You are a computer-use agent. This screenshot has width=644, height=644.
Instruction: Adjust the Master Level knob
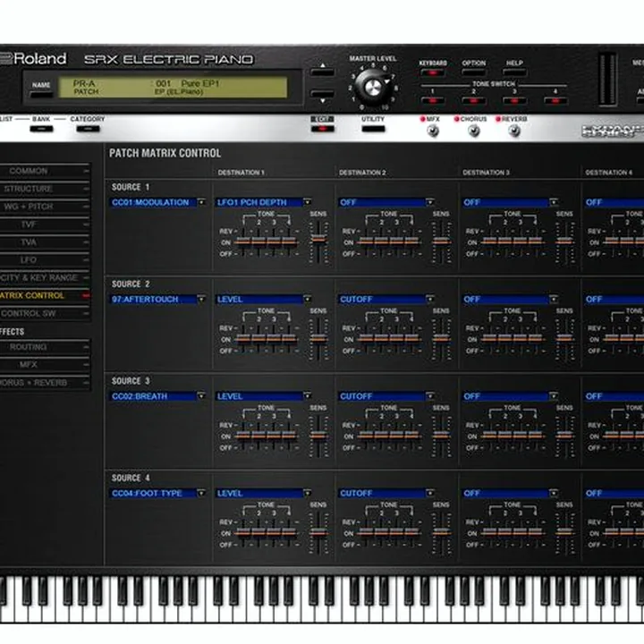coord(373,88)
